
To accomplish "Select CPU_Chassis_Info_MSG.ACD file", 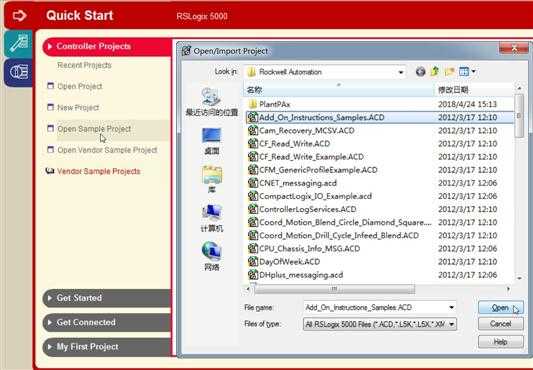I will coord(309,249).
